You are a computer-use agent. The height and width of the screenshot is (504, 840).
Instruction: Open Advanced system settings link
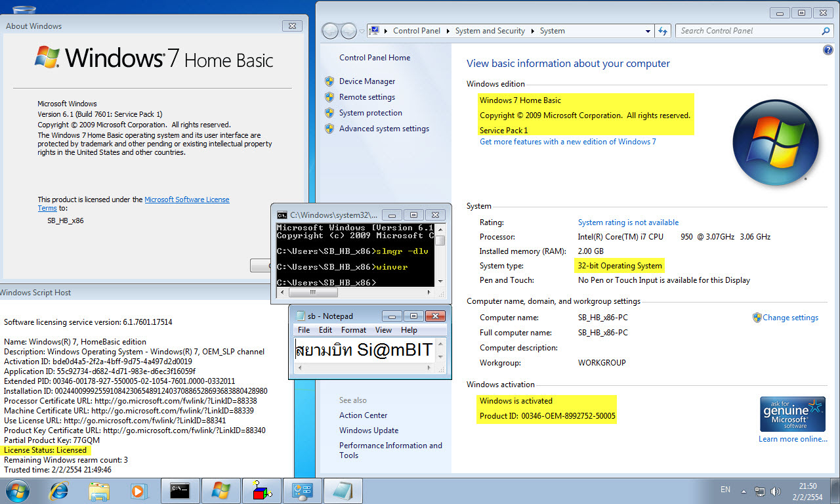coord(384,129)
